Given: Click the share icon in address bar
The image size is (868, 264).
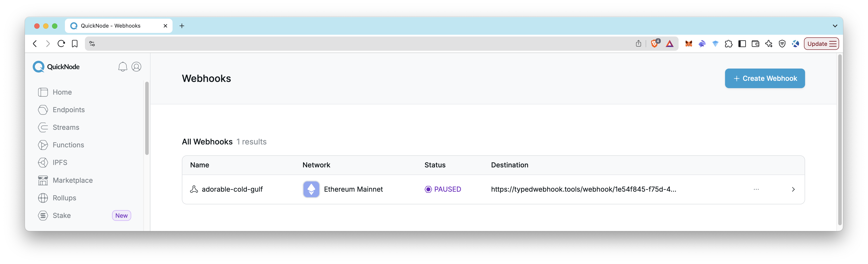Looking at the screenshot, I should (x=638, y=43).
